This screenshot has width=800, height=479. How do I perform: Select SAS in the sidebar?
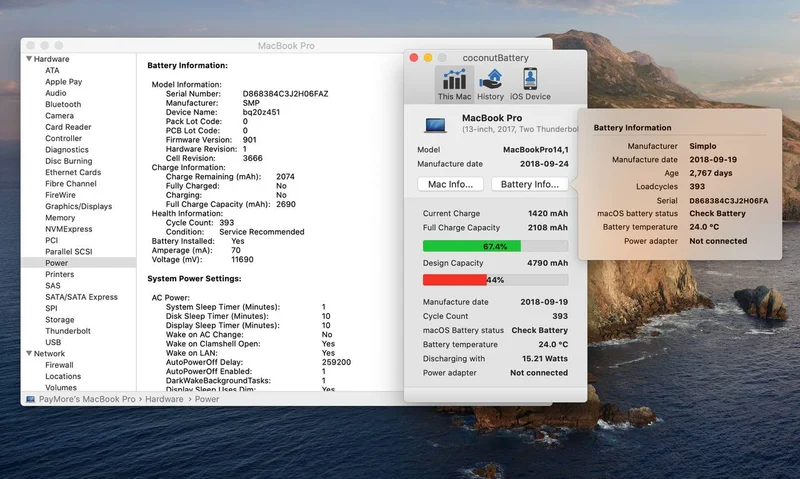coord(53,286)
